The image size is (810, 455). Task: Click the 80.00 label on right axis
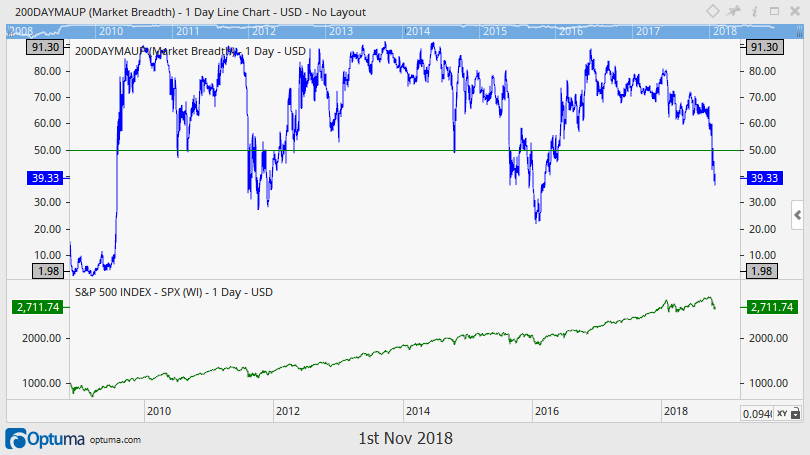click(762, 71)
